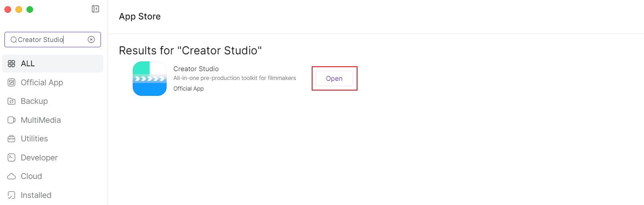Open the Creator Studio app

(334, 79)
